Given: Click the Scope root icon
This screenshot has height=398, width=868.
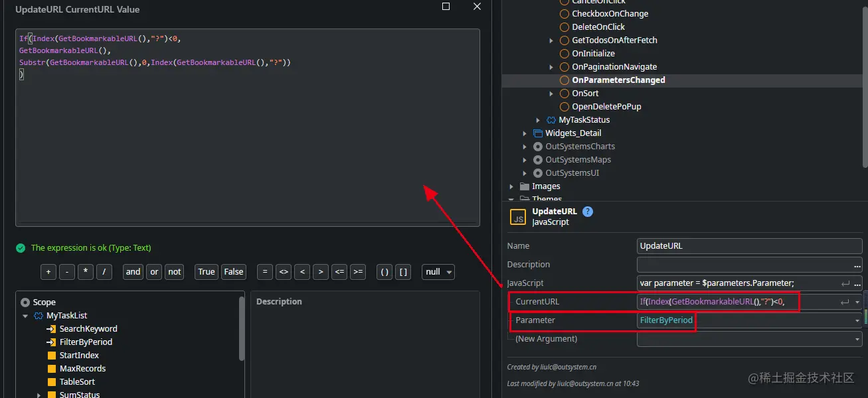Looking at the screenshot, I should [25, 302].
